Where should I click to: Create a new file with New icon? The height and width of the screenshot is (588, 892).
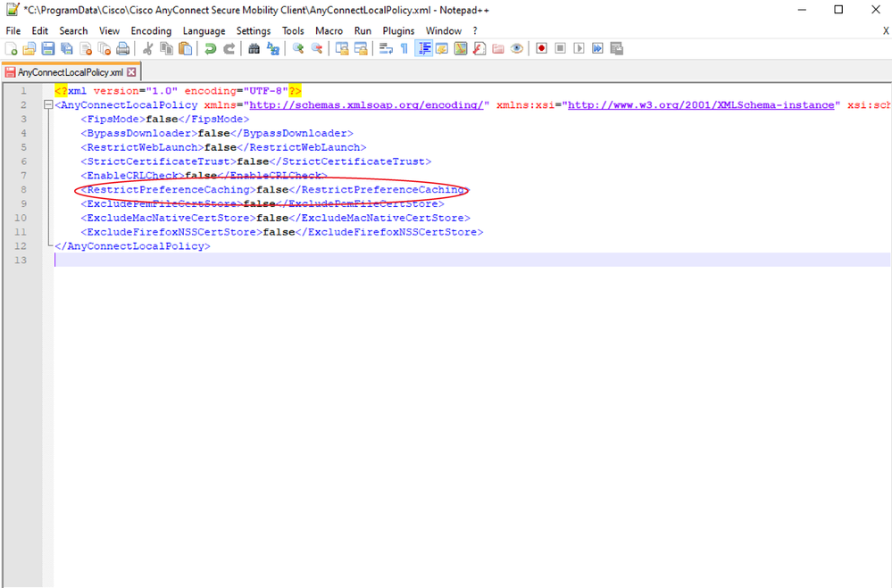(x=12, y=49)
